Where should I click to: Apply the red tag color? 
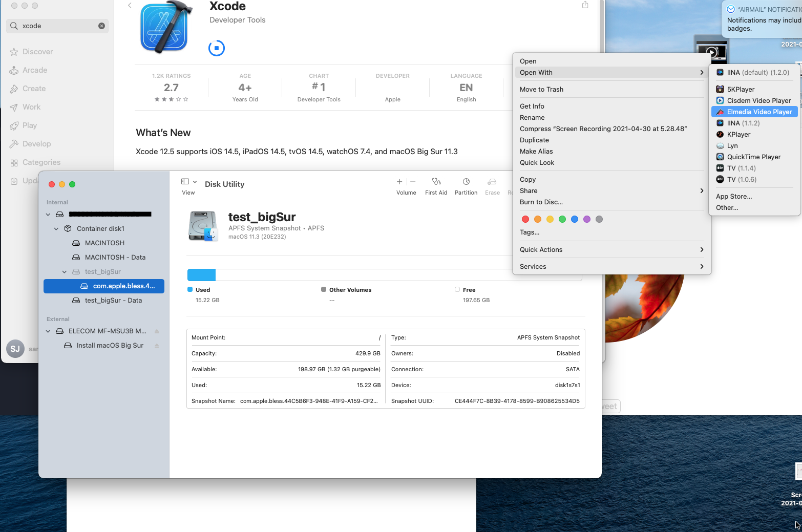tap(525, 219)
